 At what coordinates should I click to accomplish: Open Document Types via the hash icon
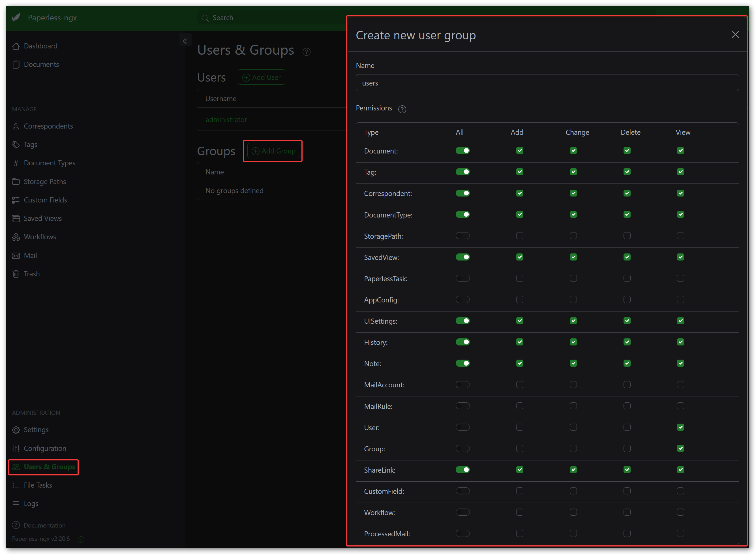tap(16, 163)
